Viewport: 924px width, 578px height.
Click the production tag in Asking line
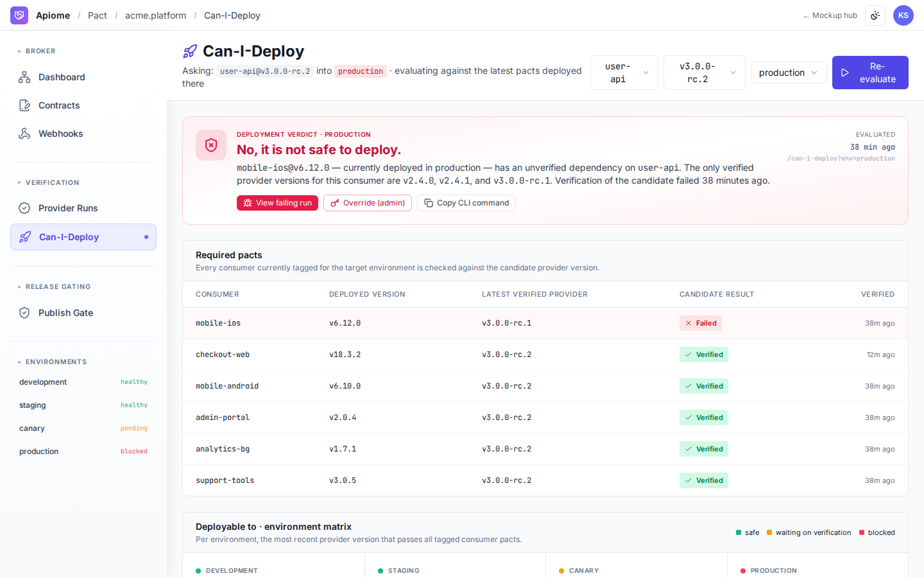[361, 71]
